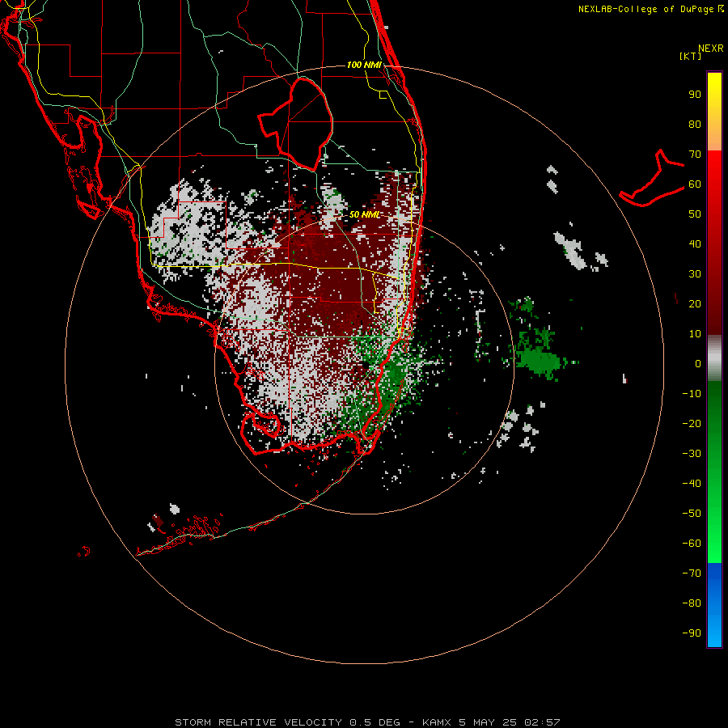Screen dimensions: 728x728
Task: Click the red island outline at far east
Action: pos(652,178)
